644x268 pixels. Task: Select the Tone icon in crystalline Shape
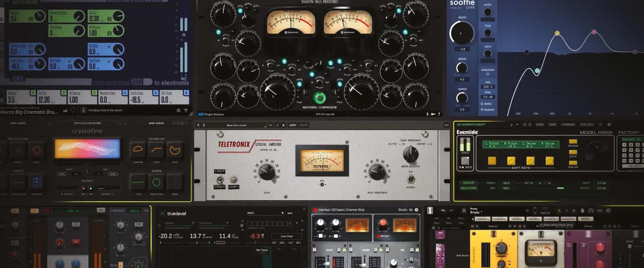(138, 182)
